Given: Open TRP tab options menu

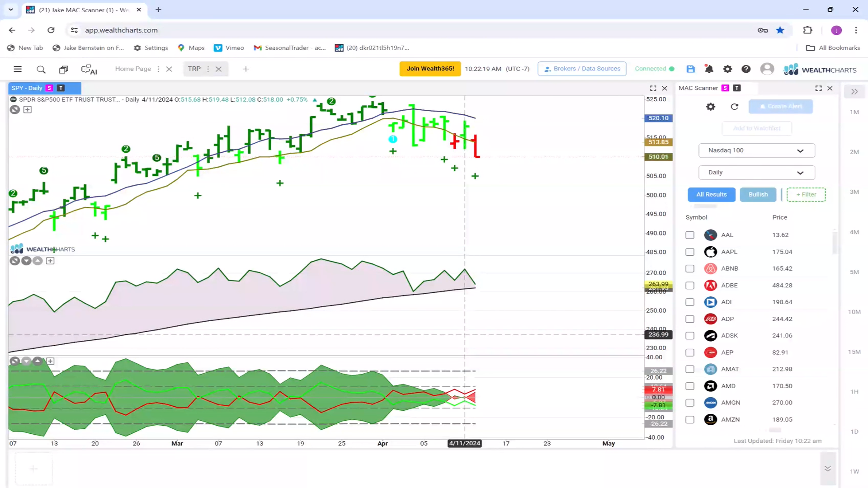Looking at the screenshot, I should pos(208,69).
